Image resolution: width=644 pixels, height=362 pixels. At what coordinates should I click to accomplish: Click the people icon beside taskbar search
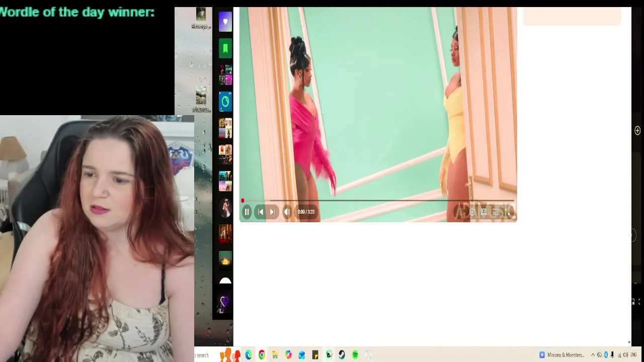pos(229,355)
